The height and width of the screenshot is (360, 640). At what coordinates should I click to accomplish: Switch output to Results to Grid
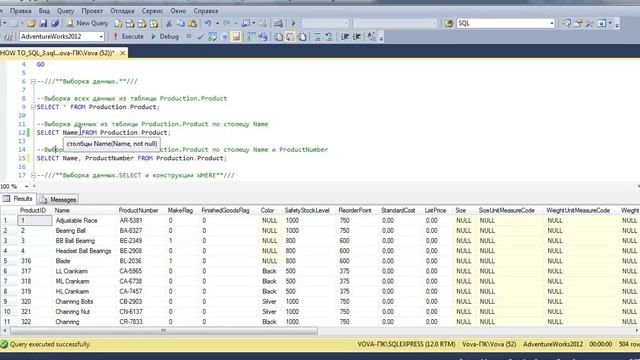(x=290, y=37)
